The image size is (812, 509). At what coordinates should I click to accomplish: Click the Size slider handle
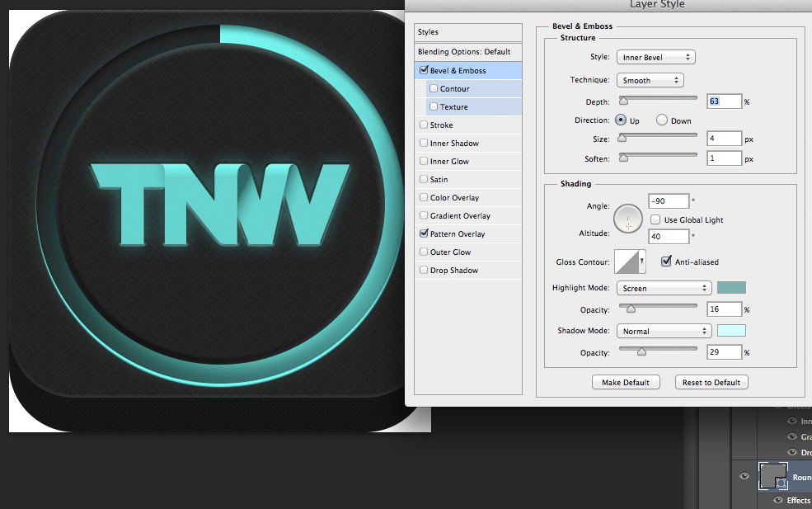click(x=622, y=138)
